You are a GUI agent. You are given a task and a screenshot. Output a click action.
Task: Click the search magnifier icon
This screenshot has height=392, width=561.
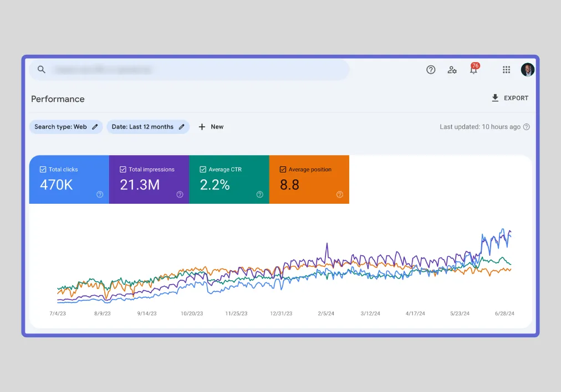click(x=41, y=70)
